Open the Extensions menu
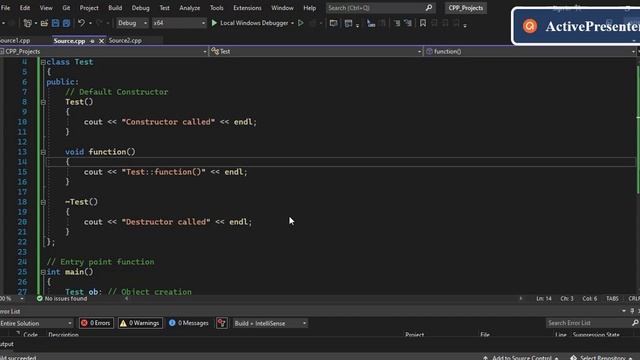 (x=247, y=8)
